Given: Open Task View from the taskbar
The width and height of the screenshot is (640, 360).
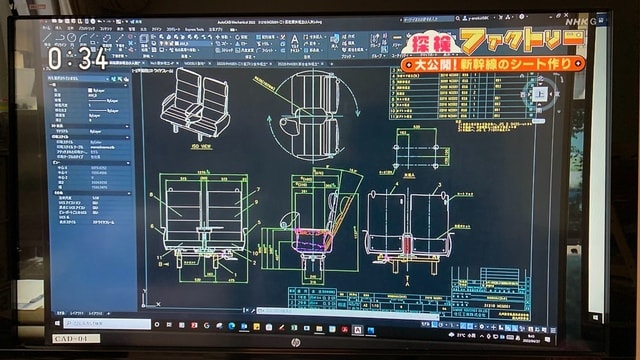Looking at the screenshot, I should [x=169, y=324].
